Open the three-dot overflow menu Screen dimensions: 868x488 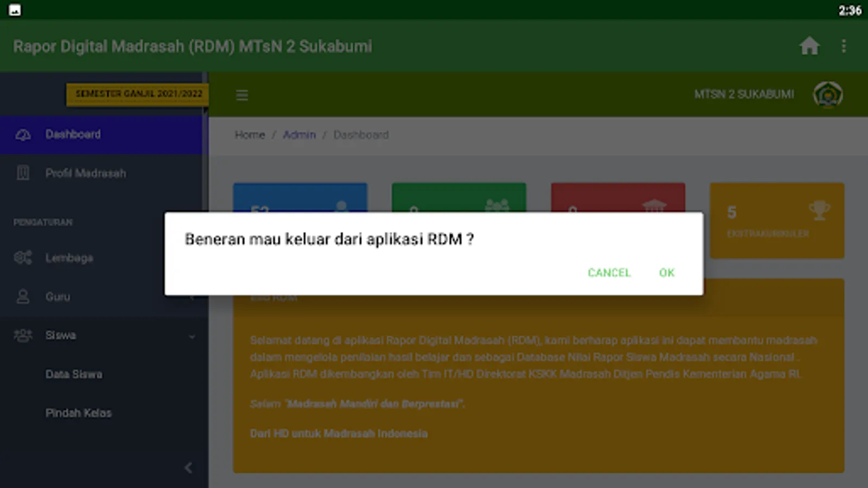pos(844,46)
